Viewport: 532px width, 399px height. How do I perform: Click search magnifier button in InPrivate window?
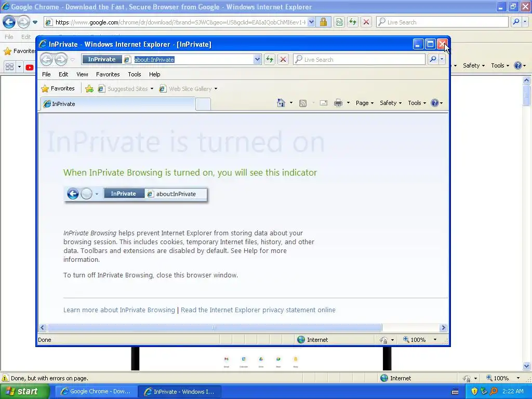click(x=433, y=59)
